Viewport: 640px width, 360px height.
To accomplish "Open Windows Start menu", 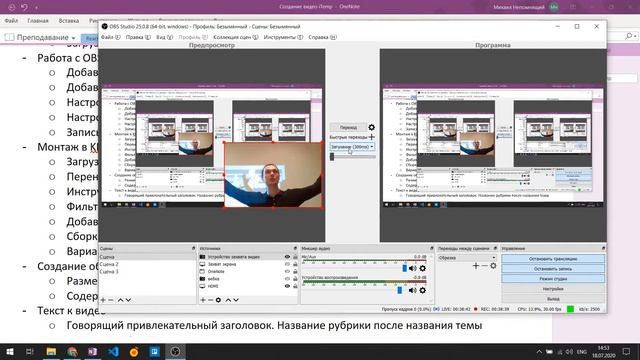I will coord(10,352).
